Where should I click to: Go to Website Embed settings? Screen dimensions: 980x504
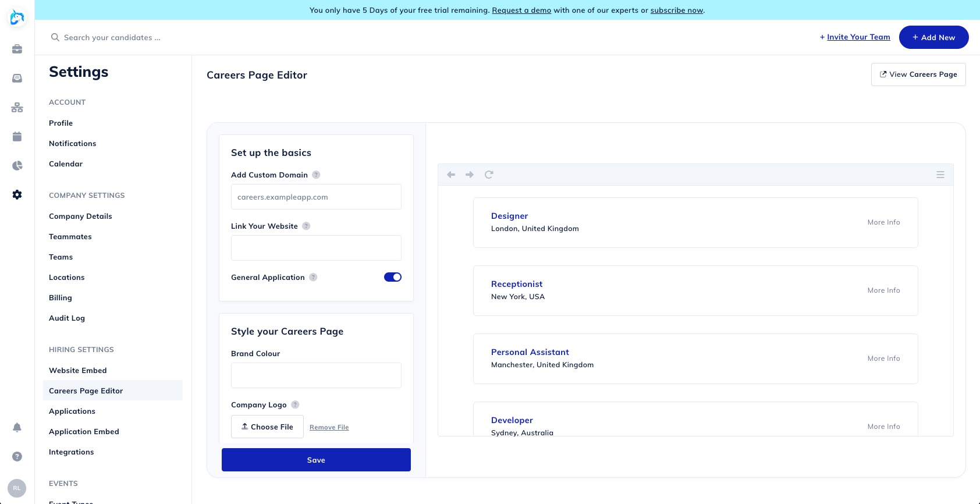point(78,371)
